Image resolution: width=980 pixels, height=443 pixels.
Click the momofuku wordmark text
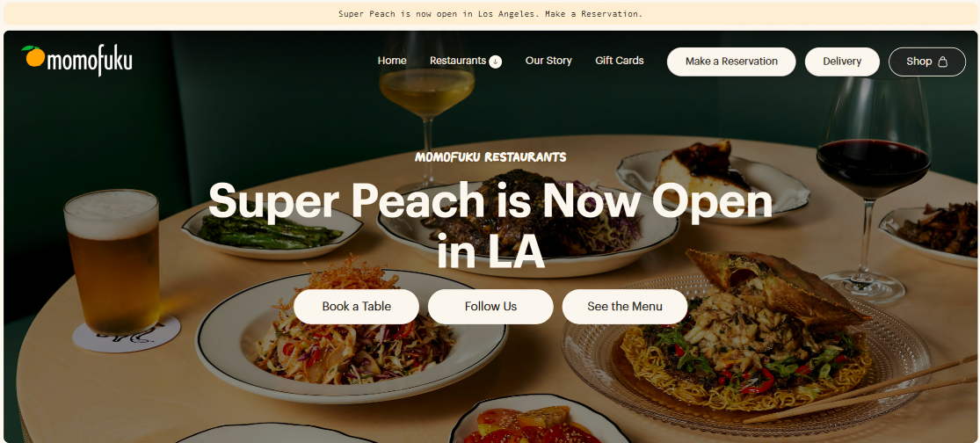tap(90, 62)
